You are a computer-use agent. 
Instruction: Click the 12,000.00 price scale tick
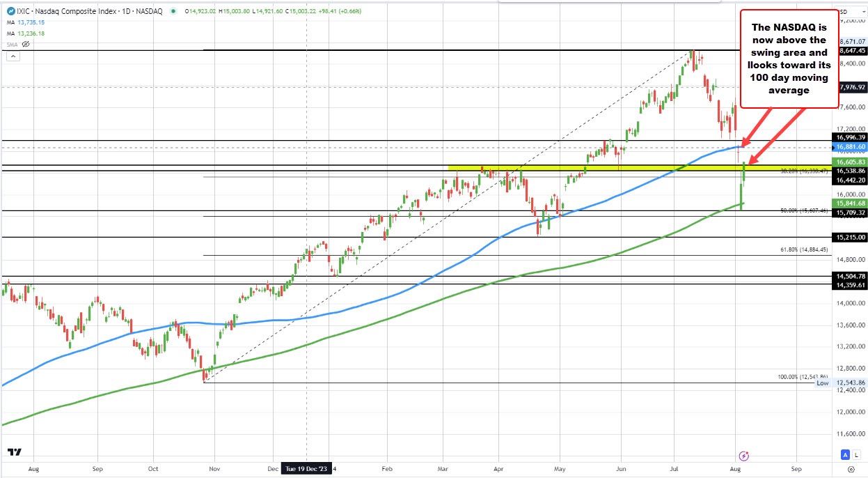(851, 411)
